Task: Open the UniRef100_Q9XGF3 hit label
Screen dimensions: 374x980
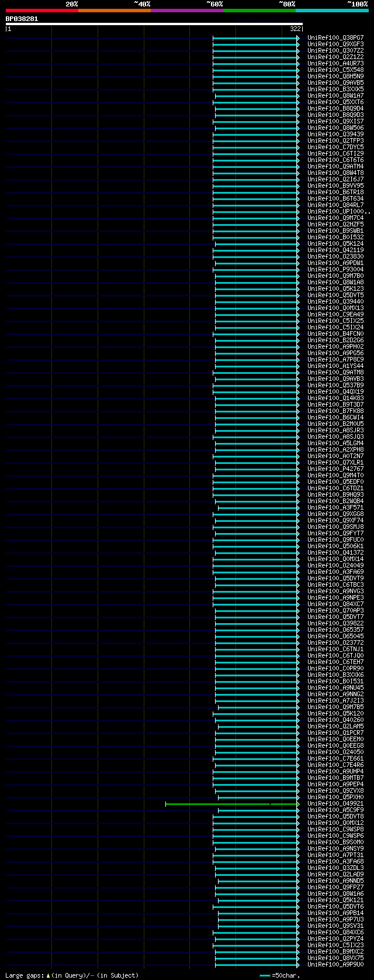Action: pyautogui.click(x=335, y=44)
